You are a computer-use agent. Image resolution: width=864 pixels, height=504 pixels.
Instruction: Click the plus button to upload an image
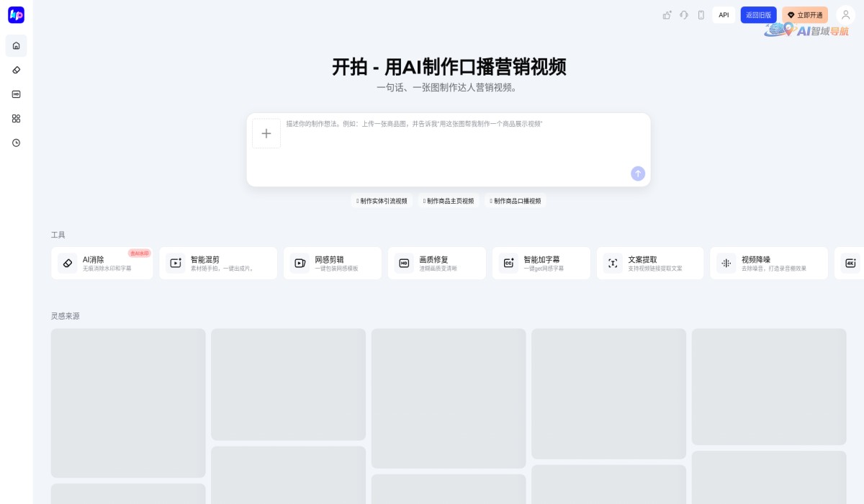[x=266, y=133]
